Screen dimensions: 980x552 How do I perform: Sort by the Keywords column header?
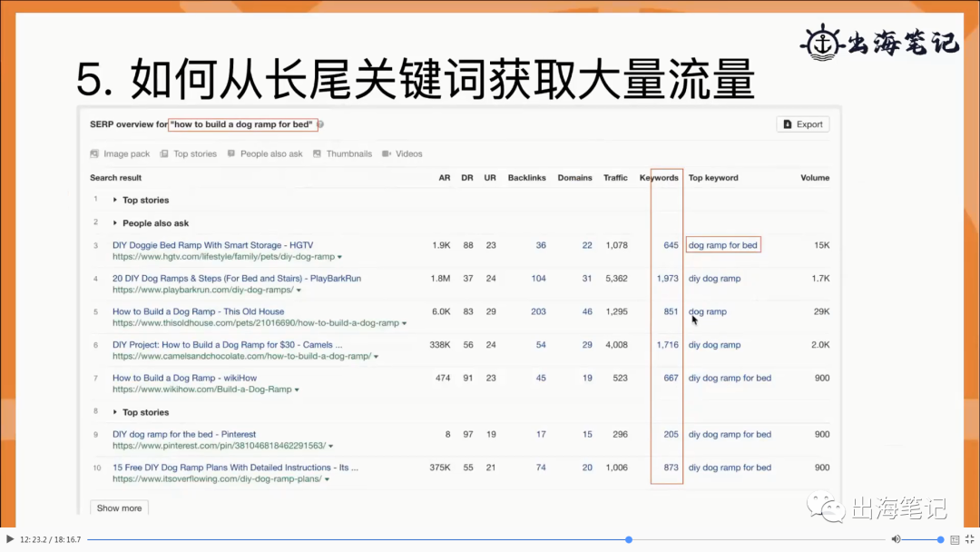coord(659,178)
